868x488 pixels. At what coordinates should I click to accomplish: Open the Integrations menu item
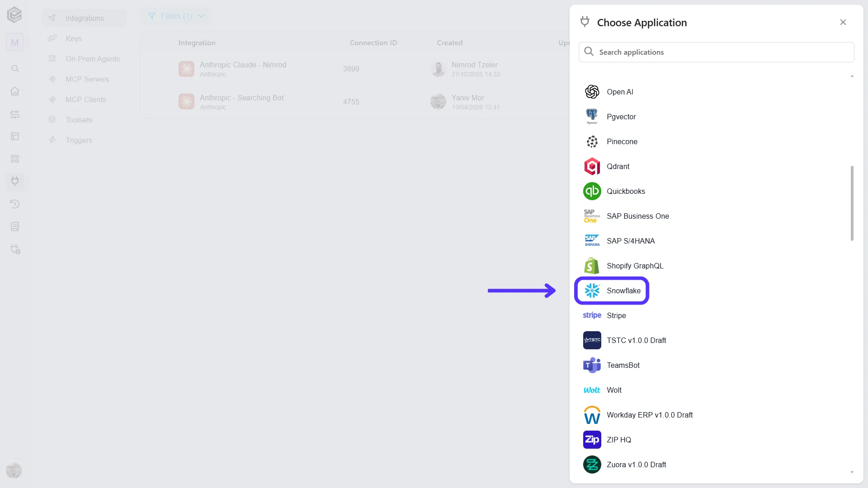(84, 18)
